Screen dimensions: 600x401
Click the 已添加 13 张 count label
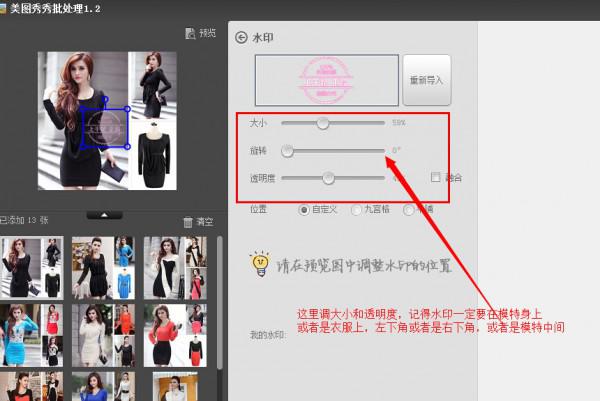[24, 220]
